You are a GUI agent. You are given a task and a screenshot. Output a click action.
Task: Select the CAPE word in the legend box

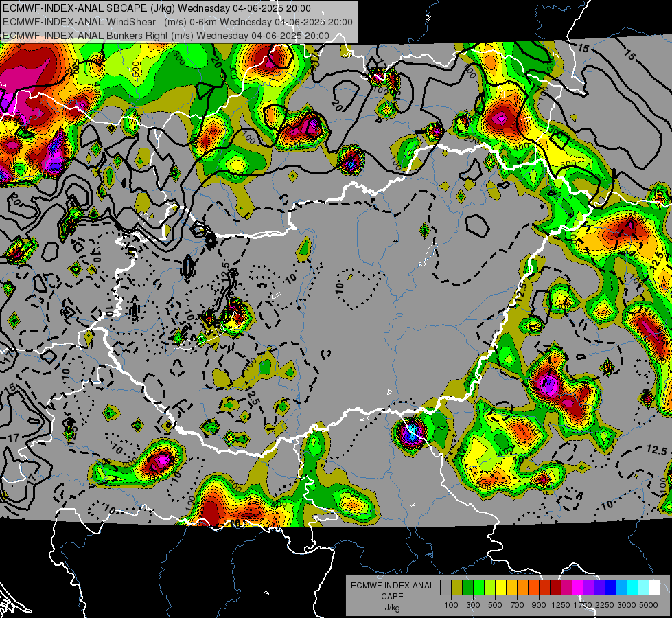tap(392, 597)
